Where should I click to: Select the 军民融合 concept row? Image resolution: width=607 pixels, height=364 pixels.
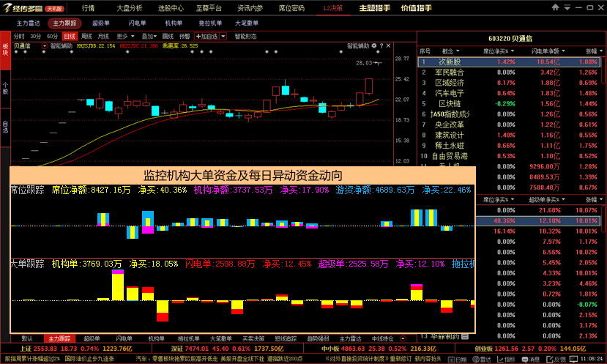coord(509,73)
